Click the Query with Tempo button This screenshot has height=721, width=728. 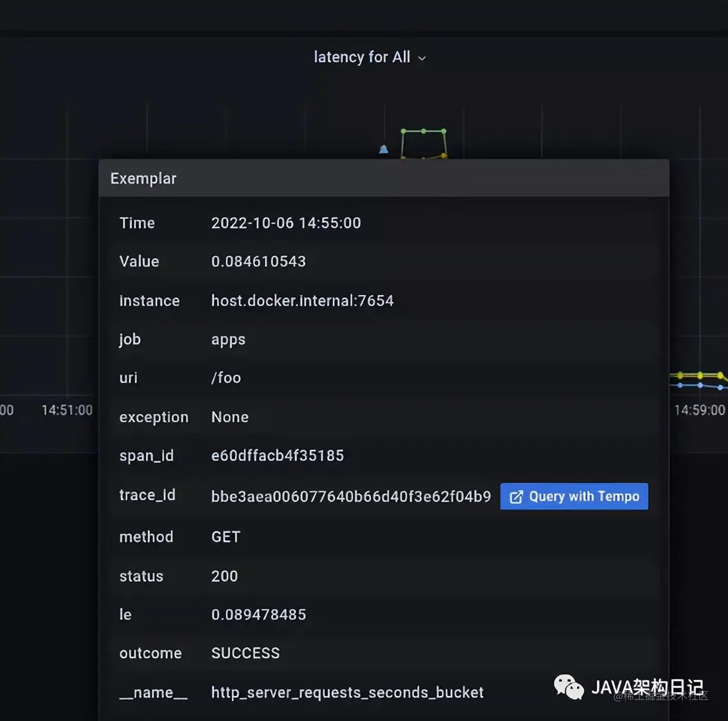[x=573, y=496]
